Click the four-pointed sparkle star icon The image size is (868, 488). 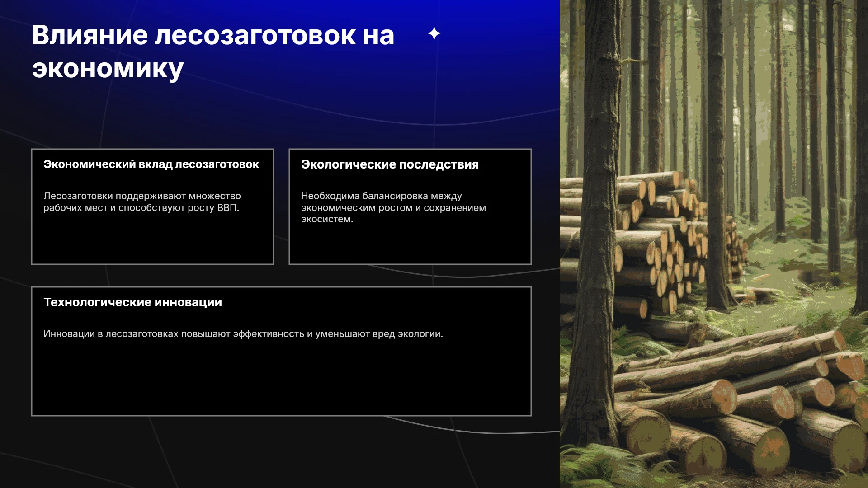[434, 33]
